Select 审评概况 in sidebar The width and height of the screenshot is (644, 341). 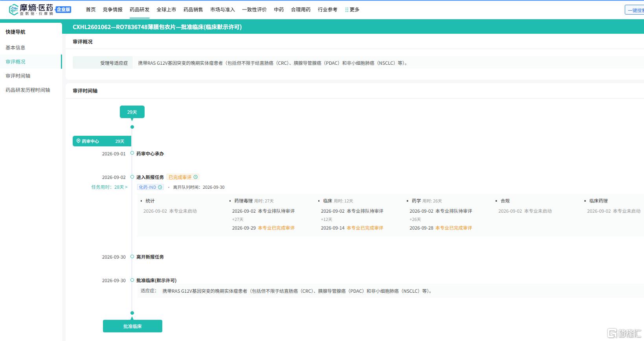[15, 62]
